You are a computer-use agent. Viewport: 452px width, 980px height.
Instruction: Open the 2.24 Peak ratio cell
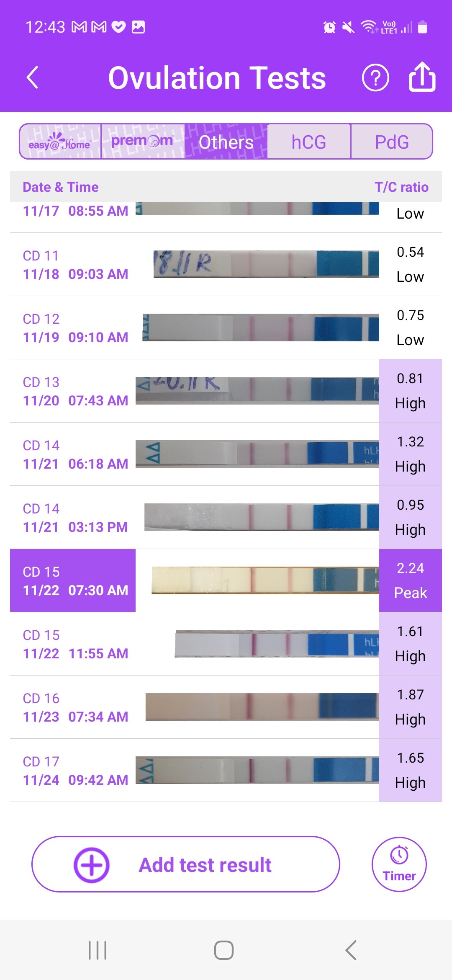click(410, 580)
